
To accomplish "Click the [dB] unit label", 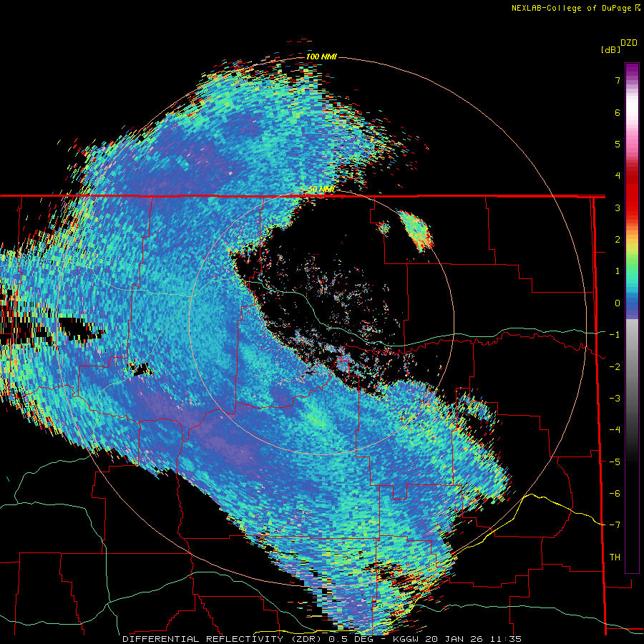I will point(611,49).
